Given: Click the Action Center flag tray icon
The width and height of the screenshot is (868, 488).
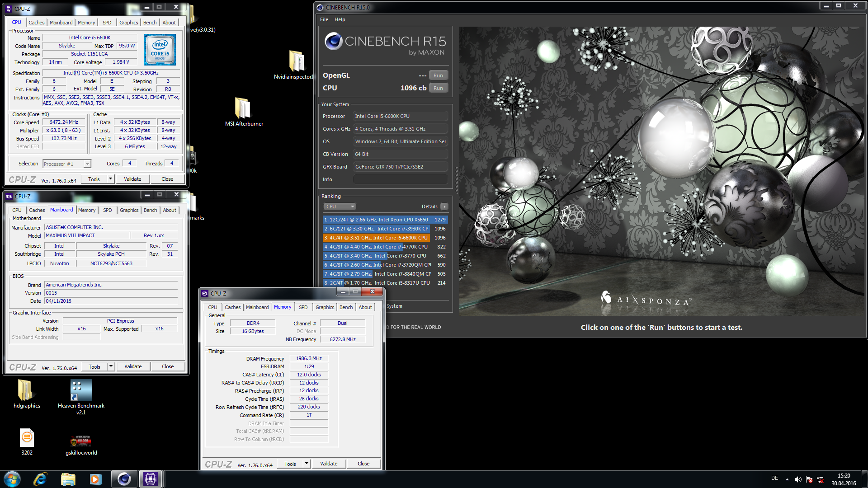Looking at the screenshot, I should point(809,479).
